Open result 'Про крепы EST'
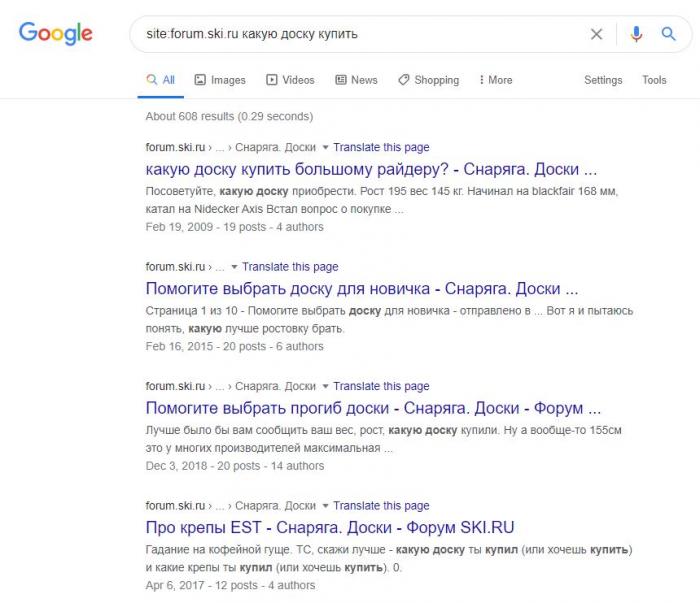The height and width of the screenshot is (603, 700). 330,528
